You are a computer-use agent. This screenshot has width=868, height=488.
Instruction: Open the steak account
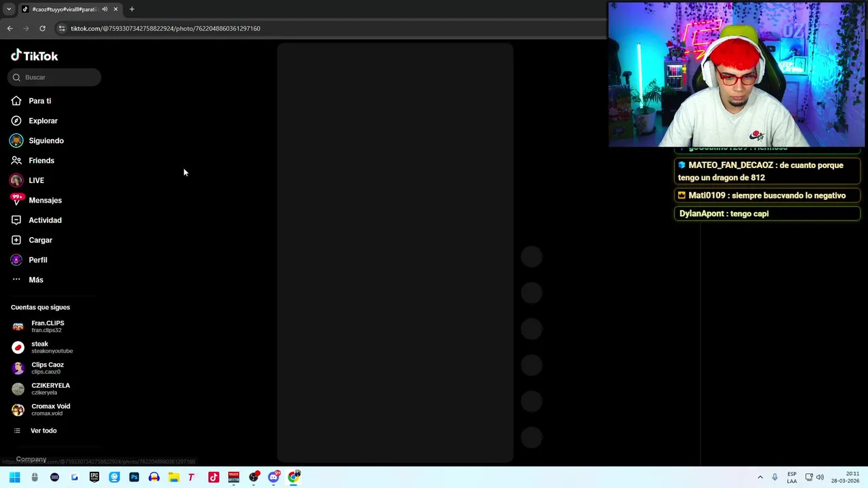click(42, 347)
